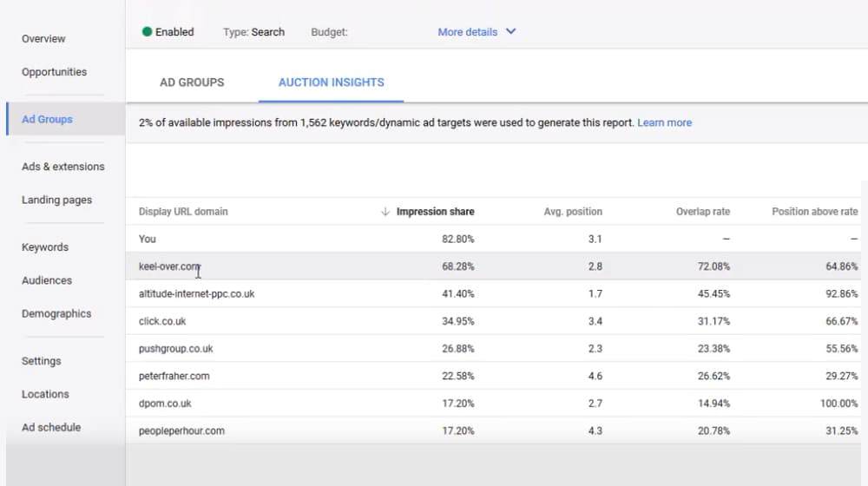This screenshot has width=868, height=486.
Task: Click the 82.80% impression share value
Action: (x=457, y=240)
